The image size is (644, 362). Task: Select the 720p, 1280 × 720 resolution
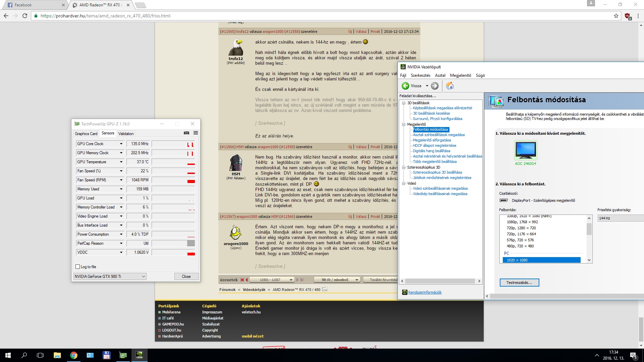(x=521, y=228)
